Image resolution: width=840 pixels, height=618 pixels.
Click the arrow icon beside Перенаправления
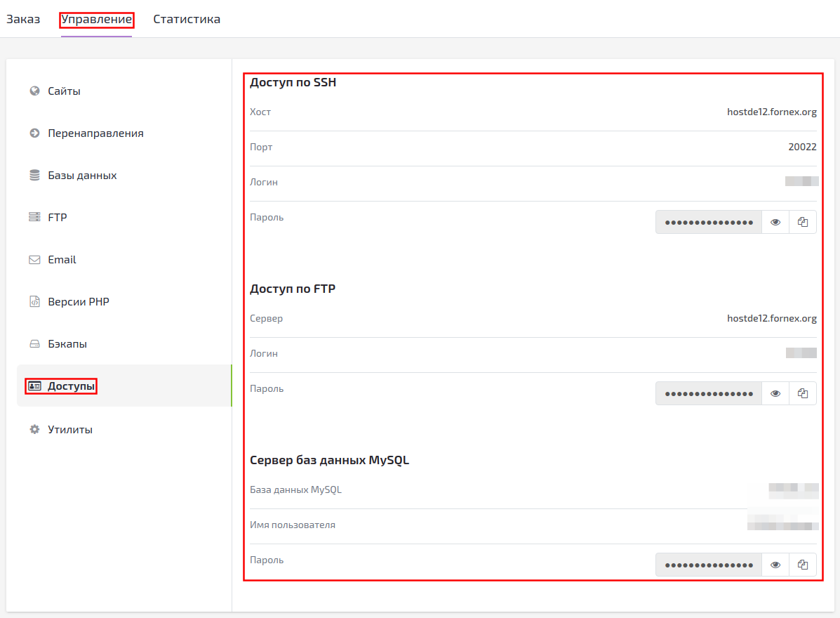tap(34, 133)
